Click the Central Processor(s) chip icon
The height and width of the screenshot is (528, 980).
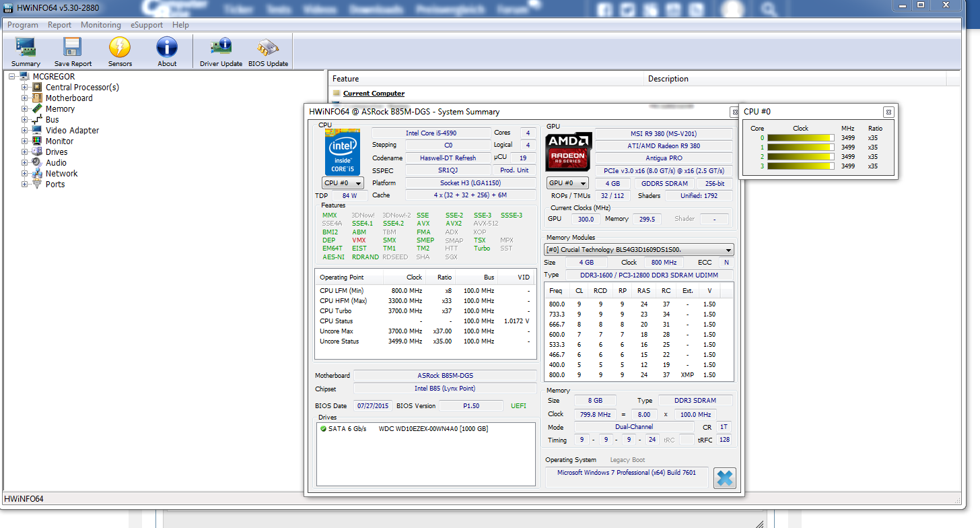pos(37,87)
